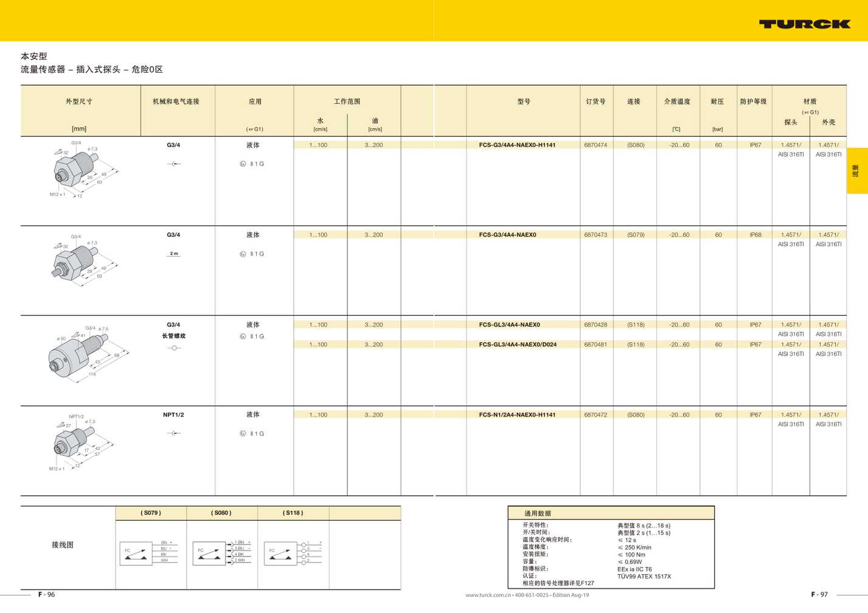This screenshot has width=868, height=613.
Task: Click the 工作范围 column header
Action: 347,101
